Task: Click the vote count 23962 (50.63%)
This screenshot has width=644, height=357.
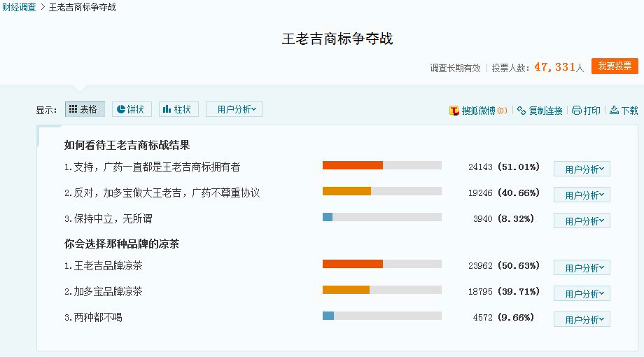Action: pyautogui.click(x=503, y=265)
